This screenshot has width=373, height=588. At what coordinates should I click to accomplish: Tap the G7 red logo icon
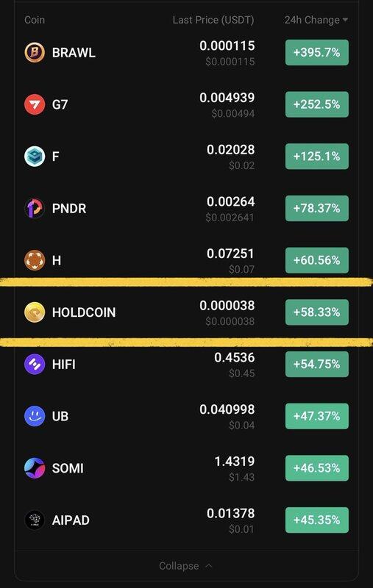[35, 104]
